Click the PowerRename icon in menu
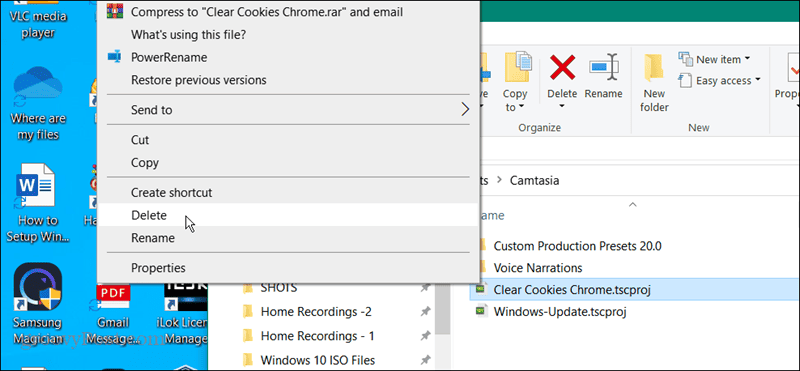Viewport: 800px width, 371px height. coord(114,57)
